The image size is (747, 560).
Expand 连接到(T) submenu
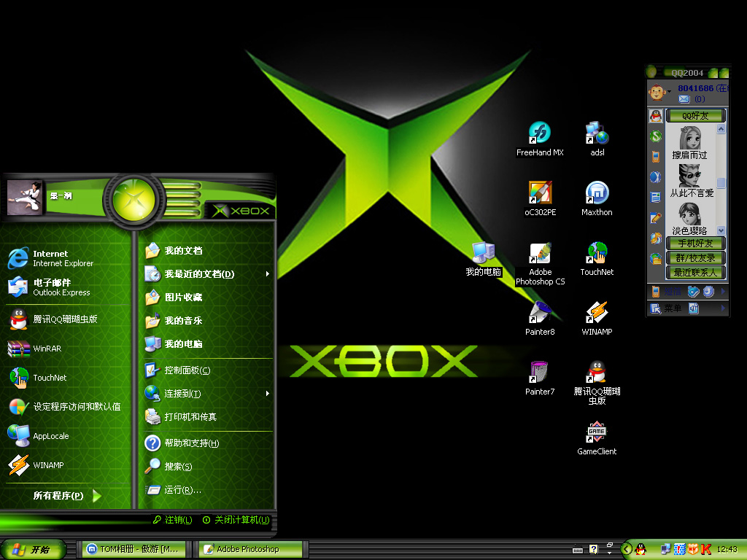208,393
